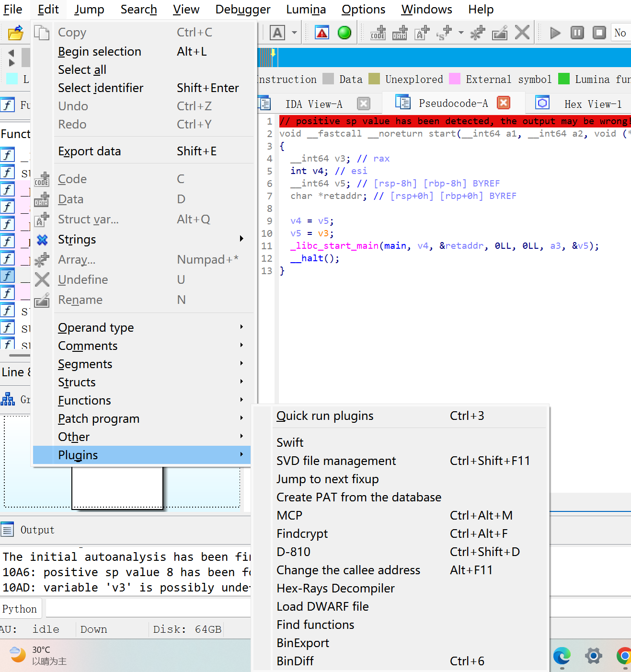Expand the Strings submenu

point(242,239)
